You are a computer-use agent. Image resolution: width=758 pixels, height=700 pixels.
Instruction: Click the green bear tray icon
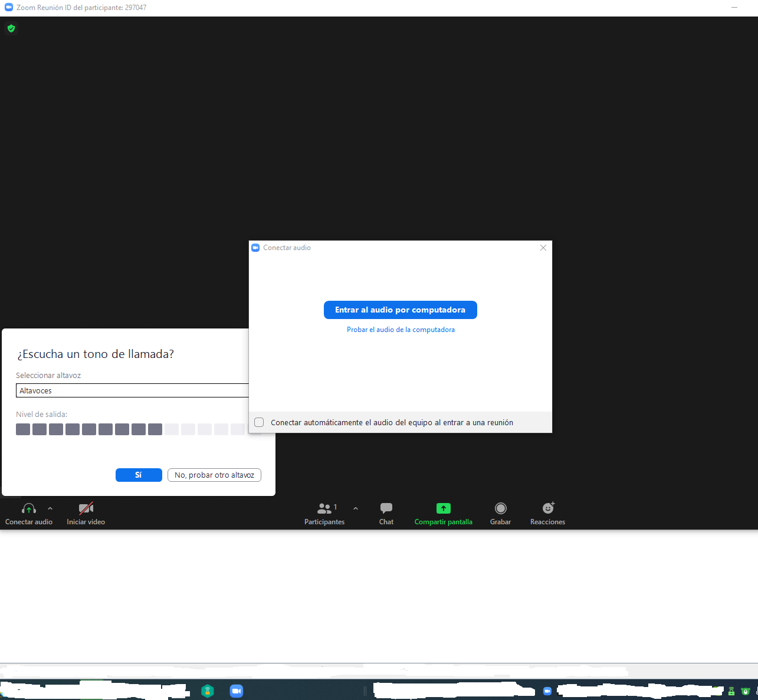click(x=746, y=691)
